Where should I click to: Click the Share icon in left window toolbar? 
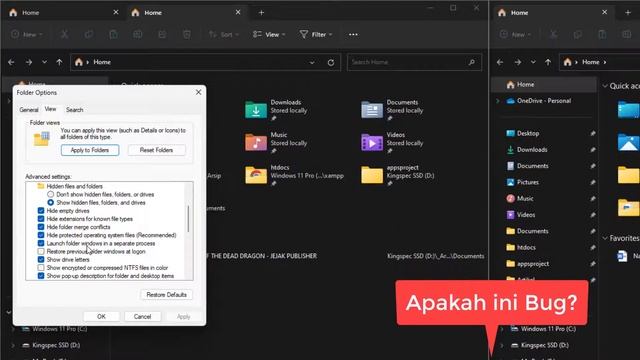pos(162,34)
